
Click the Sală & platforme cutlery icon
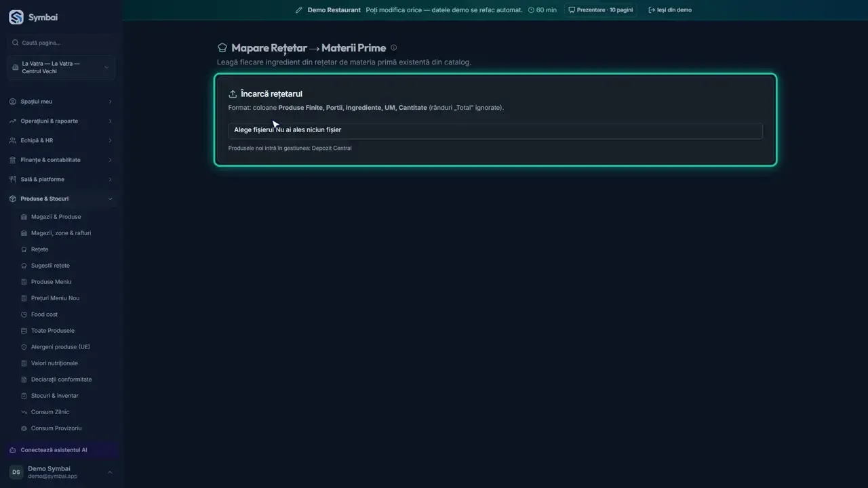(x=13, y=180)
